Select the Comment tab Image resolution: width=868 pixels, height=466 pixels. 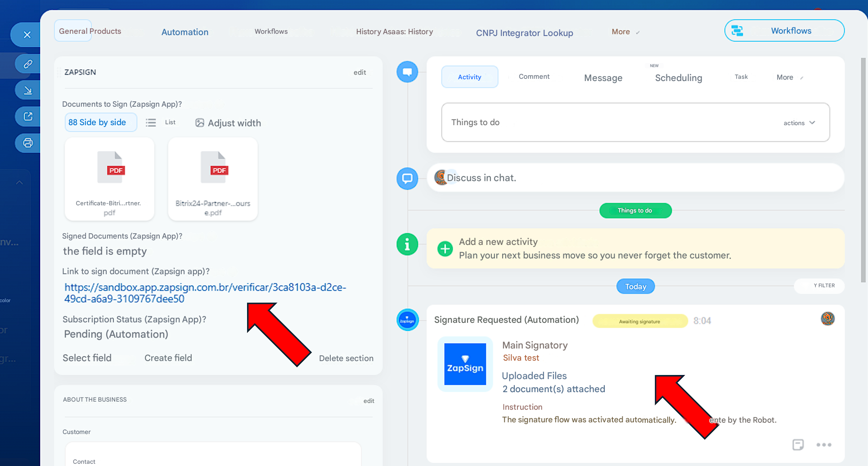(534, 77)
